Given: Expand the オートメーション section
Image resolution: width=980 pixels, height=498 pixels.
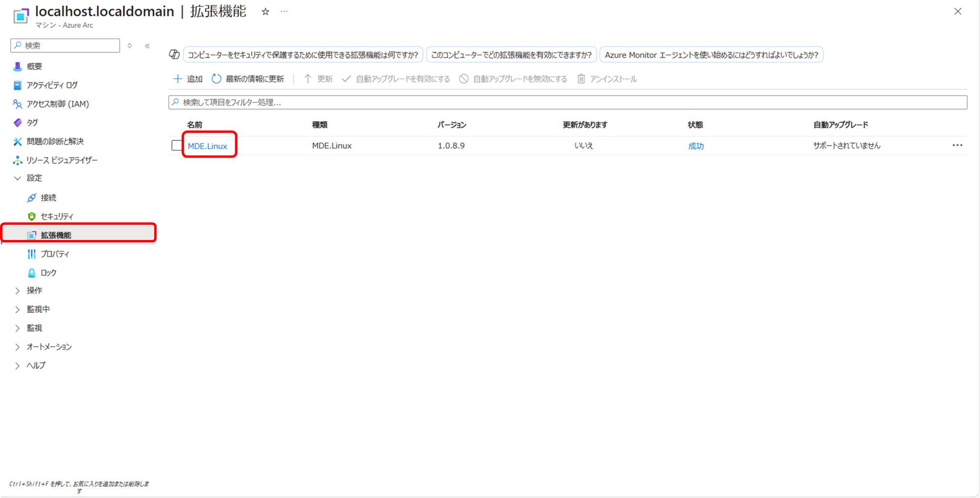Looking at the screenshot, I should point(18,347).
